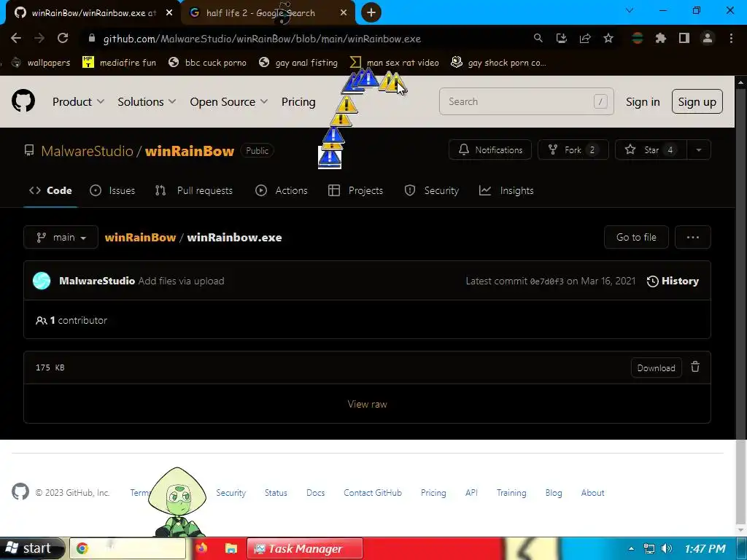Click Sign in
747x560 pixels.
pos(643,101)
